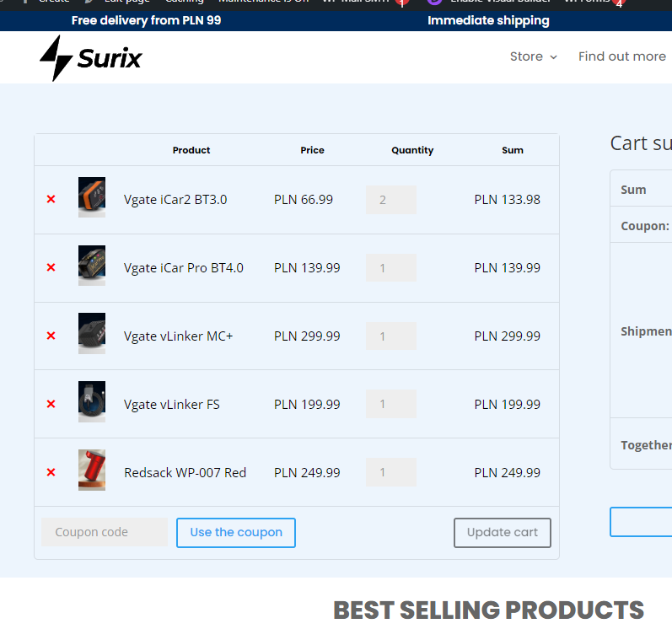Click the Price cell of Vgate vLinker FS
The height and width of the screenshot is (629, 672).
pos(307,404)
